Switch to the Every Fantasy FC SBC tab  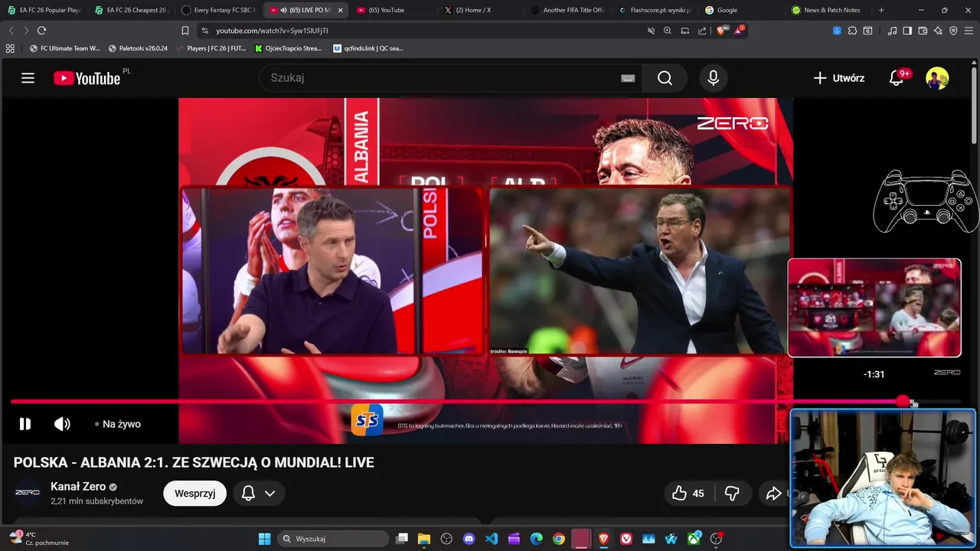[219, 10]
